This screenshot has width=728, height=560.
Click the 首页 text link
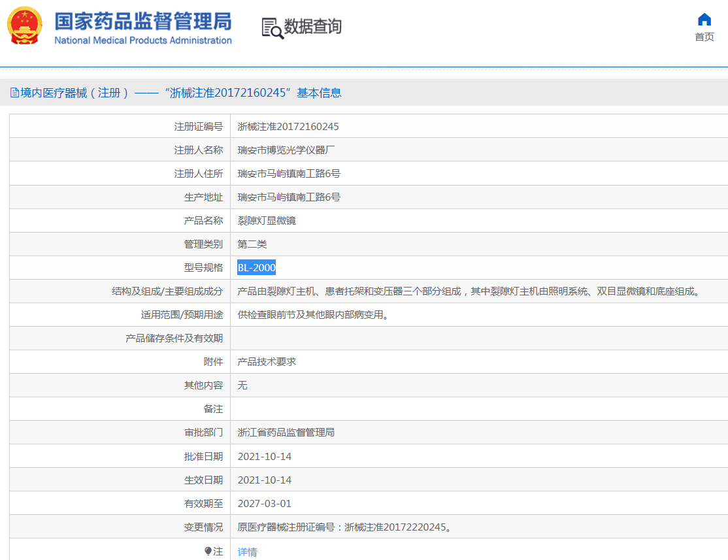[x=704, y=37]
